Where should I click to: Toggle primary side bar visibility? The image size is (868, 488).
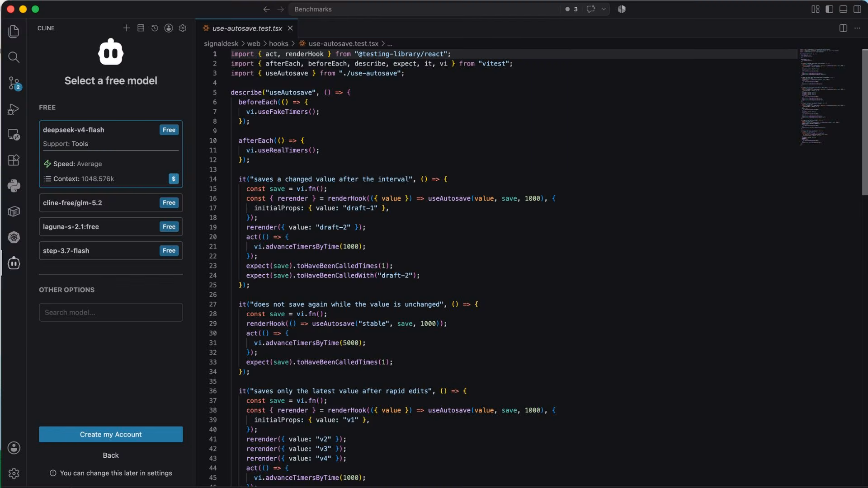(x=829, y=9)
